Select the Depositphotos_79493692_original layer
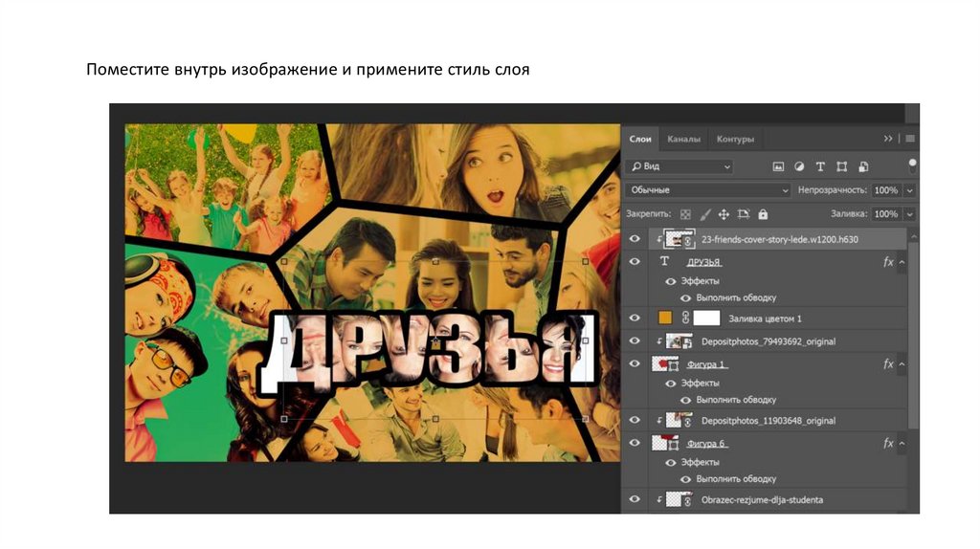Viewport: 980px width, 549px height. coord(768,341)
